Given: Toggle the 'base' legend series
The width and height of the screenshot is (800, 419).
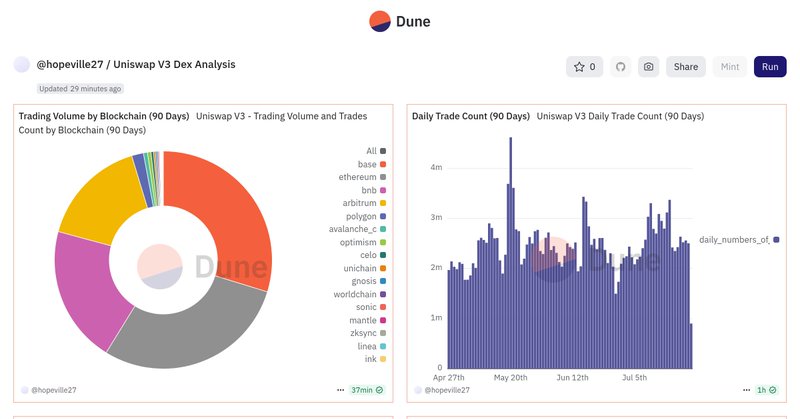Looking at the screenshot, I should (x=371, y=164).
